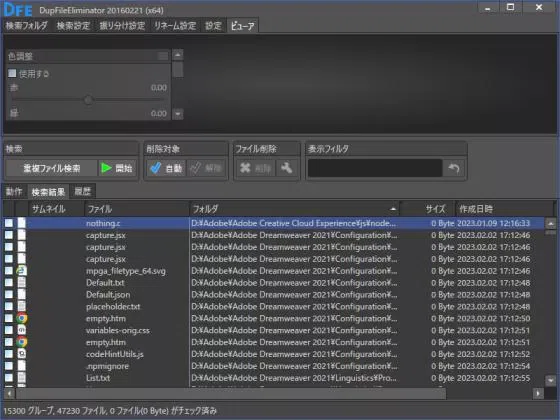This screenshot has height=420, width=560.
Task: Click the 重複ファイル検索 search mode button
Action: (x=52, y=168)
